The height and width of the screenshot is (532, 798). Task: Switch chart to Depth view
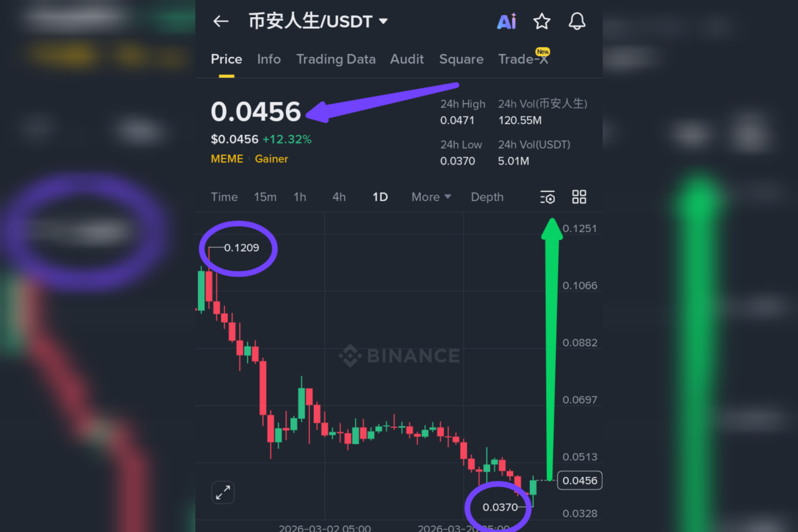[487, 197]
